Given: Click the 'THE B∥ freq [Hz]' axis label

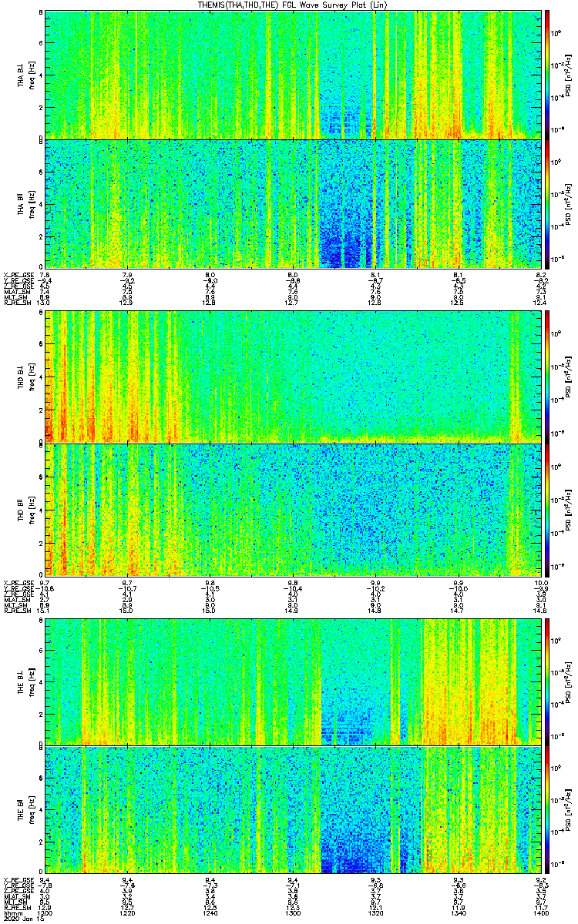Looking at the screenshot, I should pos(25,809).
